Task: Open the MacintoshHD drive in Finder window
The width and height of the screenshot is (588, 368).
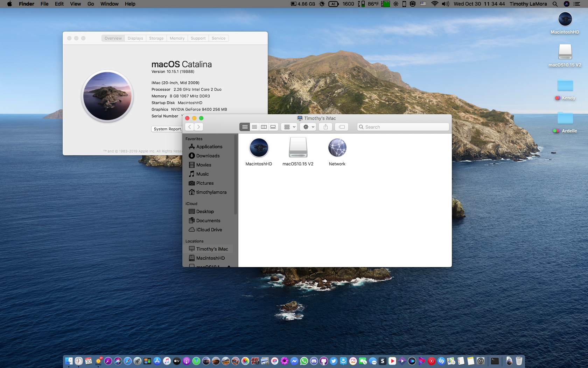Action: click(x=259, y=148)
